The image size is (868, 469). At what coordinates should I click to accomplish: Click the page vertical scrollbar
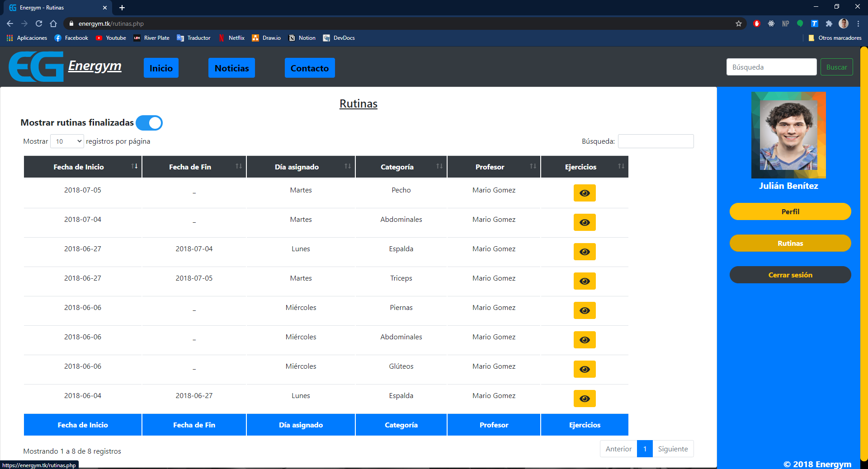[864, 253]
